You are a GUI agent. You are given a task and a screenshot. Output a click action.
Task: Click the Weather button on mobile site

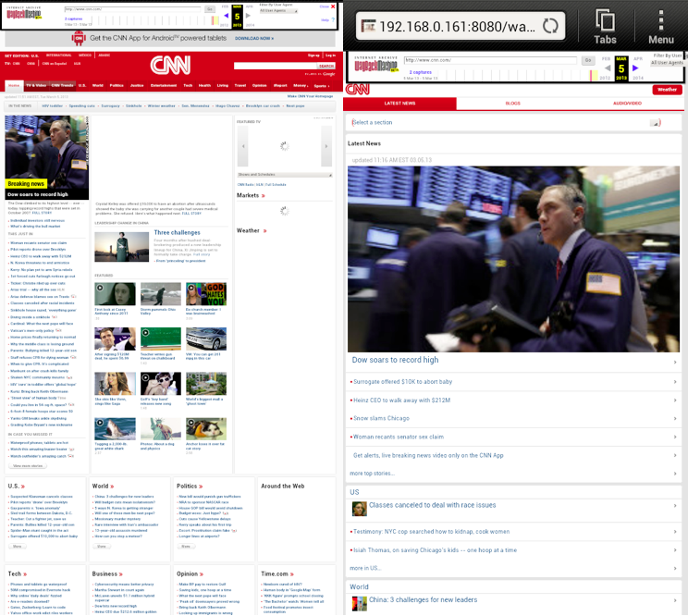(x=667, y=90)
